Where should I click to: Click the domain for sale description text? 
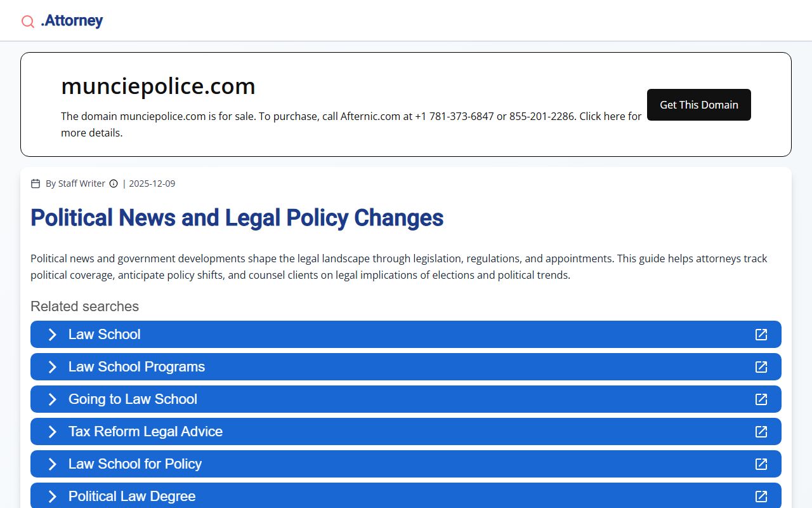[351, 124]
